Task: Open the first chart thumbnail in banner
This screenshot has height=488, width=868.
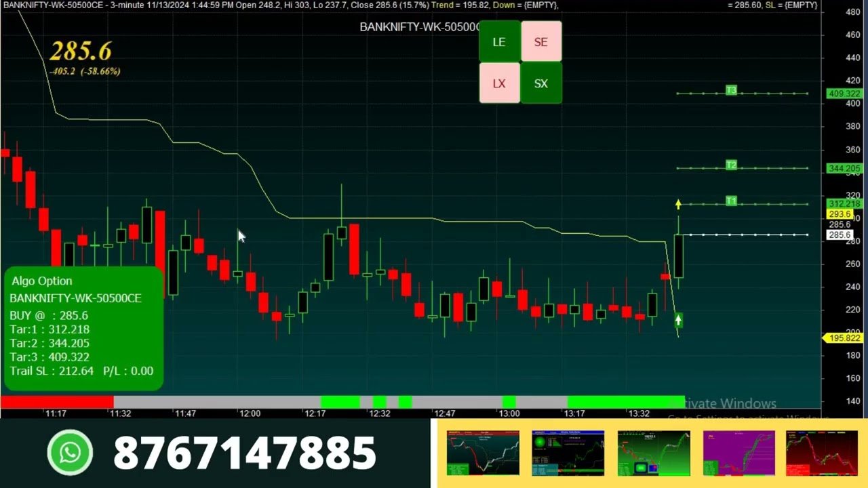Action: 483,453
